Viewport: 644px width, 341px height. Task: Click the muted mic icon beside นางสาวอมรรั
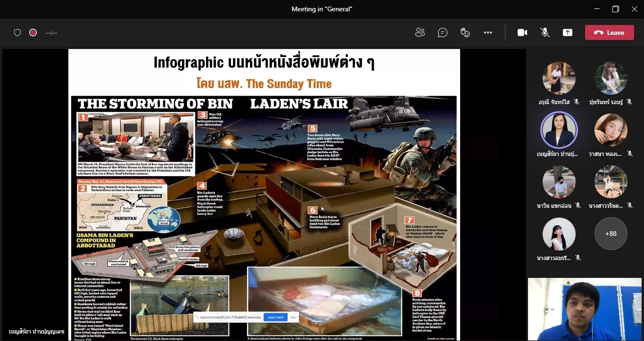tap(578, 258)
